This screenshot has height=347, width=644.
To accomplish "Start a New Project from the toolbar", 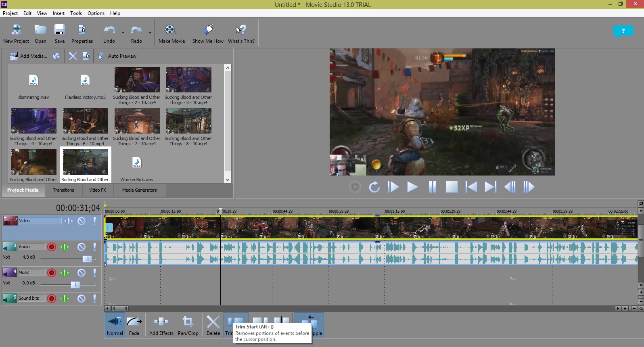I will coord(16,33).
